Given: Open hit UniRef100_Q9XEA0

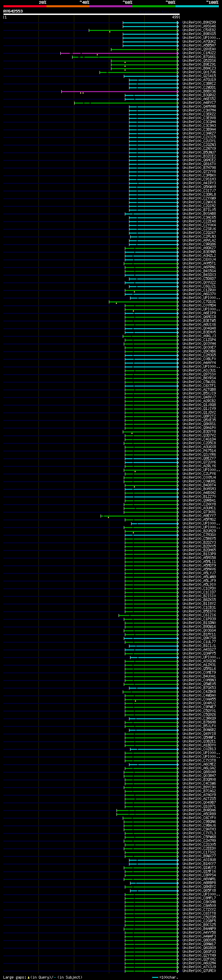Looking at the screenshot, I should [x=199, y=49].
